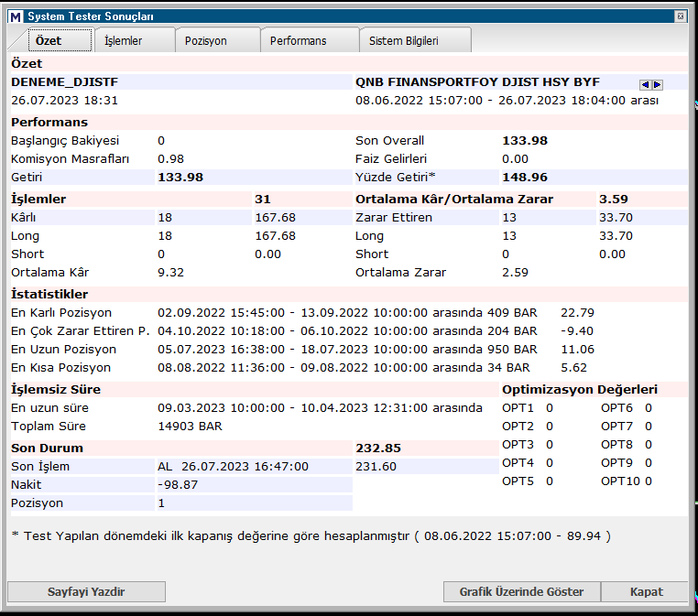Viewport: 698px width, 616px height.
Task: Click the OPT1 label
Action: tap(518, 408)
